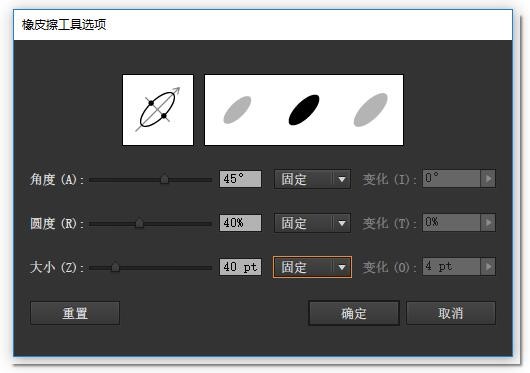Click the 45° angle input field
The width and height of the screenshot is (530, 373).
click(x=240, y=179)
